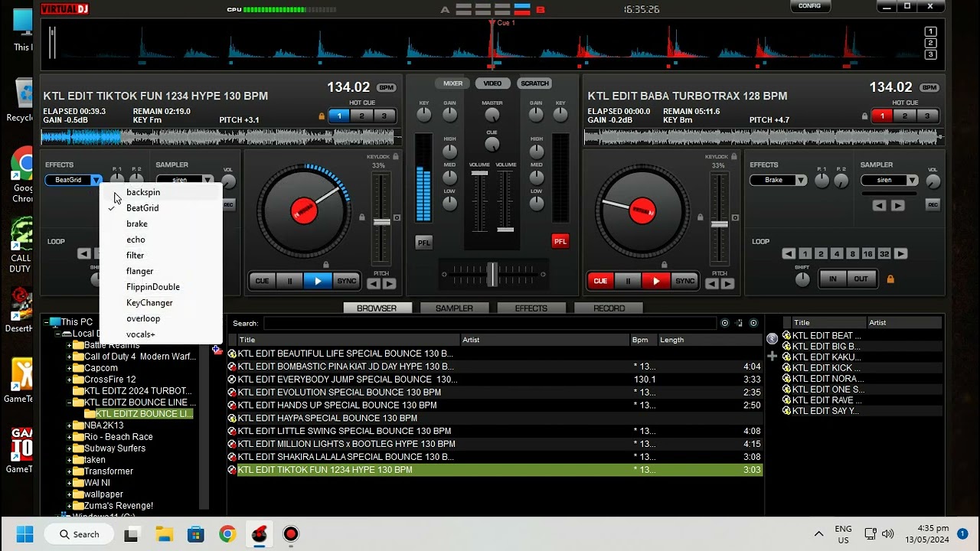Click the crossfader handle
The width and height of the screenshot is (980, 551).
(492, 274)
